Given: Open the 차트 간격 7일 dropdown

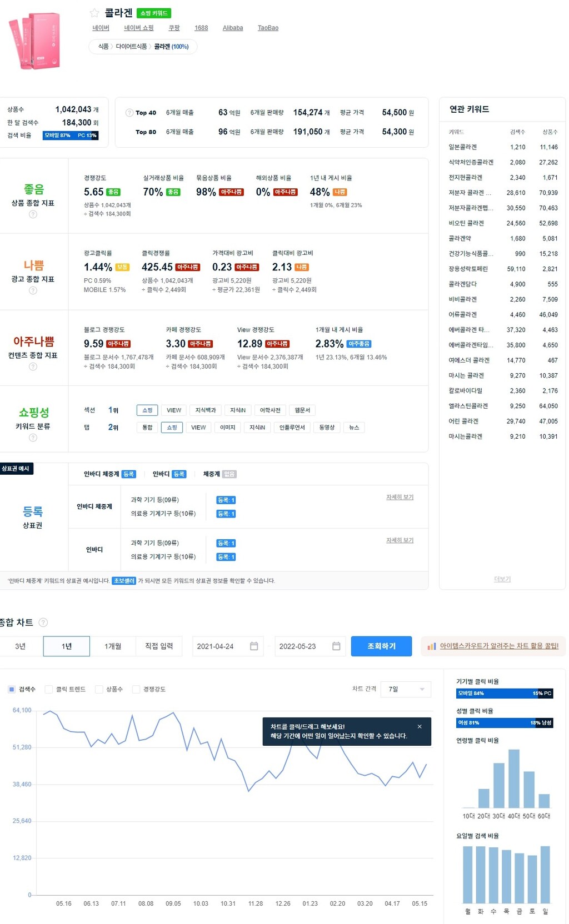Looking at the screenshot, I should pyautogui.click(x=406, y=689).
